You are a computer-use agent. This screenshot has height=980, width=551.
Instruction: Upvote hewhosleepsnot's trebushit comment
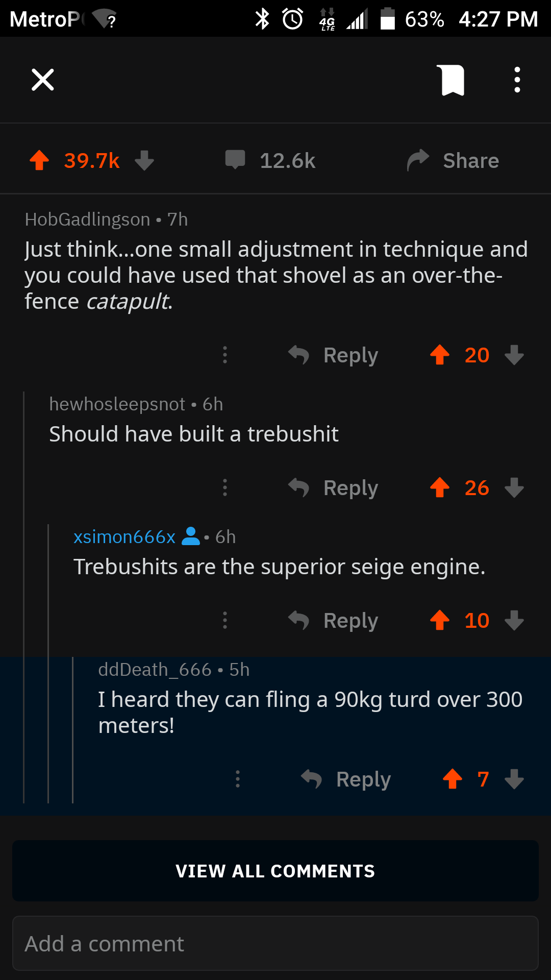pos(440,487)
